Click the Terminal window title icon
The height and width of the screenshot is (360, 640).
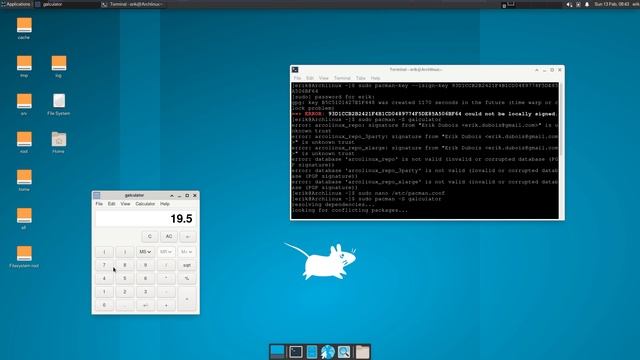point(295,70)
